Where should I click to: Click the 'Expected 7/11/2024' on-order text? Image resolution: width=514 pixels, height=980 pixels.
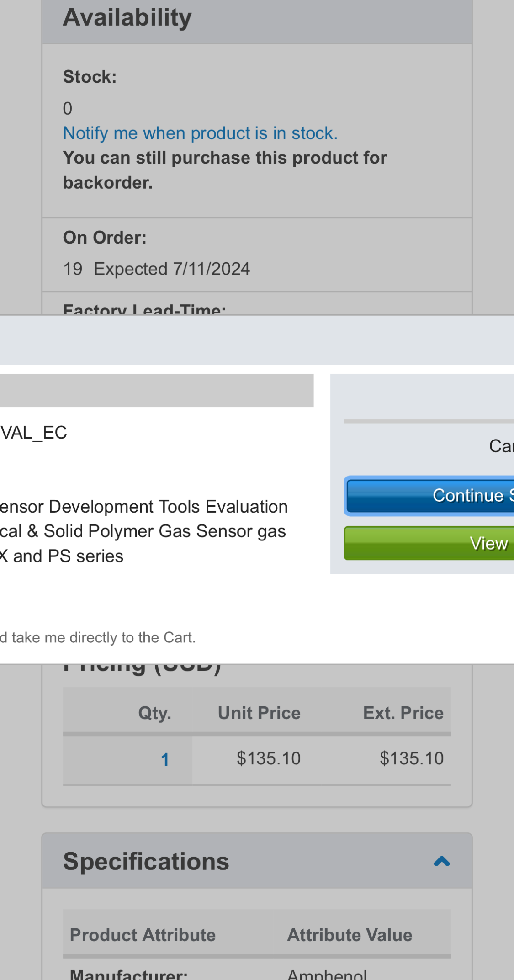point(172,269)
